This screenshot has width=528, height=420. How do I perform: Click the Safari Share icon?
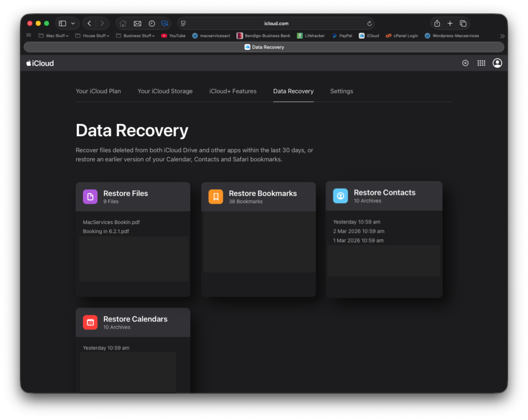(437, 24)
